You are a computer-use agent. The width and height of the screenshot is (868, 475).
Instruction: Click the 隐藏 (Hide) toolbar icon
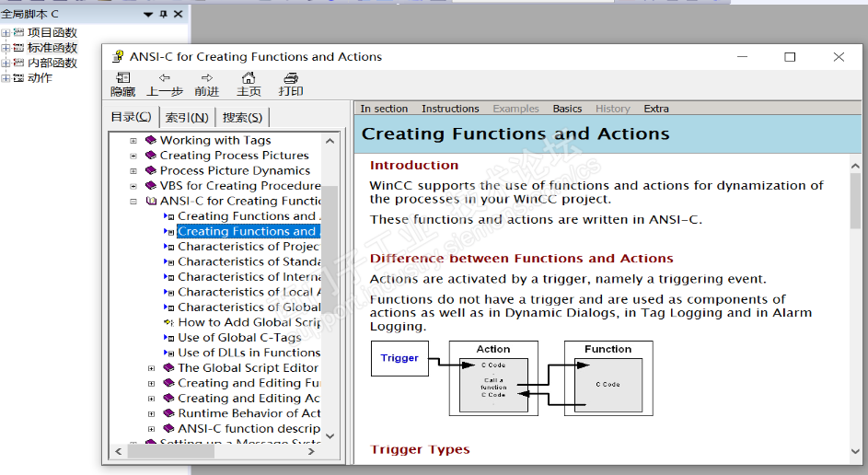123,78
